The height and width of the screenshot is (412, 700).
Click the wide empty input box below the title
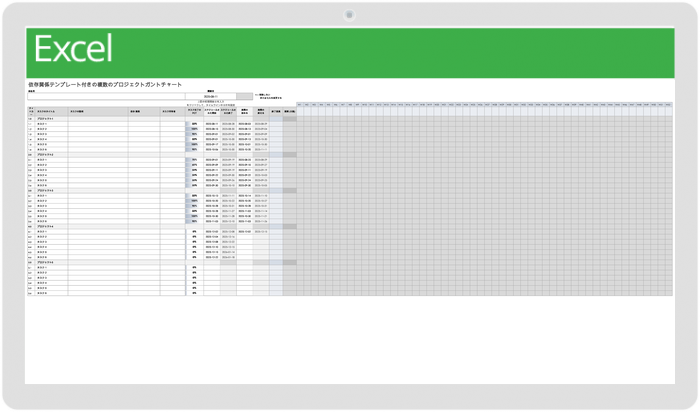coord(106,96)
